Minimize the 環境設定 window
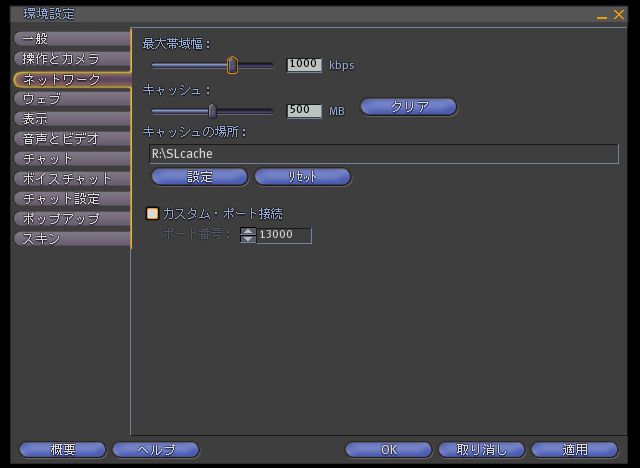This screenshot has height=468, width=640. click(x=602, y=17)
